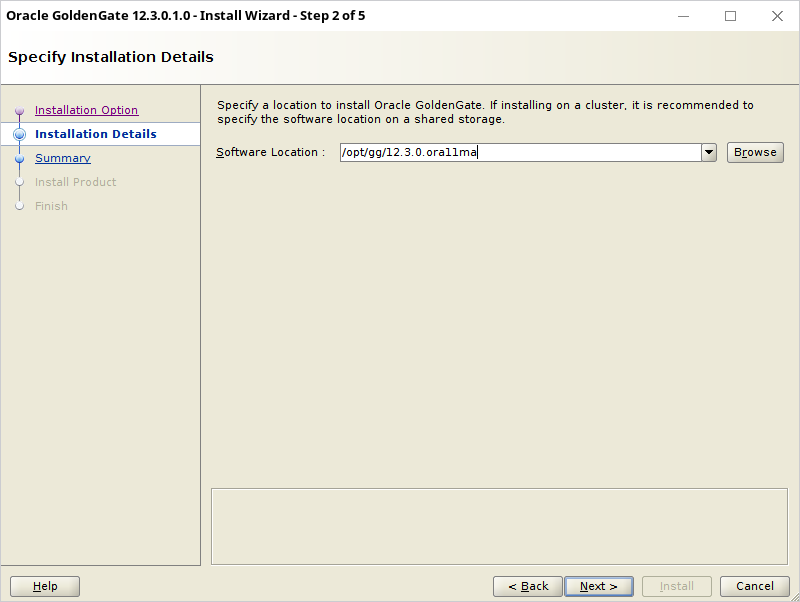Click the disabled Install button
Viewport: 800px width, 602px height.
tap(677, 587)
